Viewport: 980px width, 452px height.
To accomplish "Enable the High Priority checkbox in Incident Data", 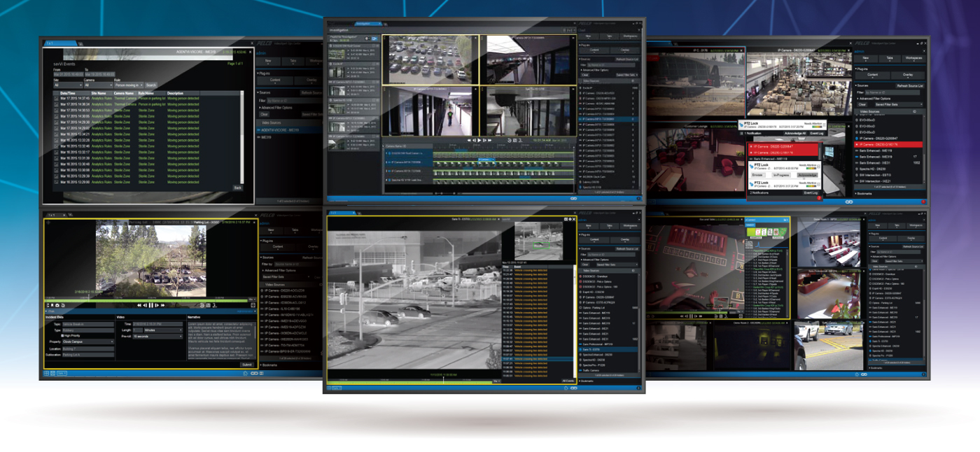I will 62,336.
